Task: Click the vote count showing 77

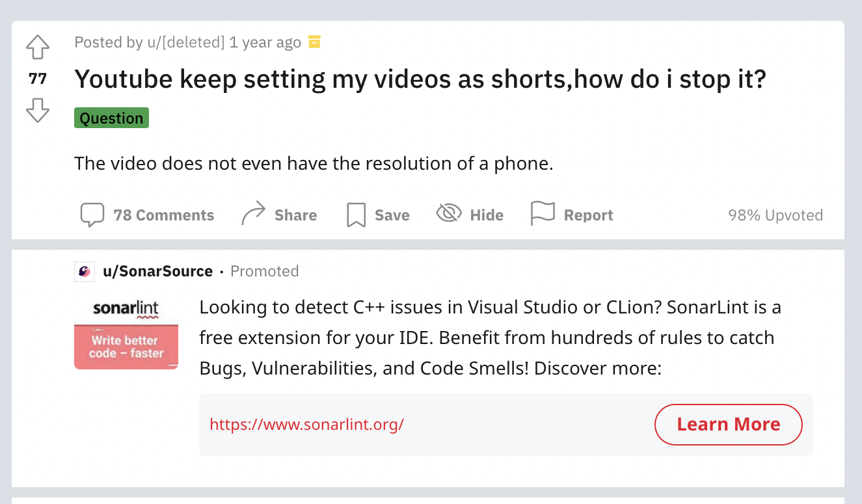Action: pos(37,78)
